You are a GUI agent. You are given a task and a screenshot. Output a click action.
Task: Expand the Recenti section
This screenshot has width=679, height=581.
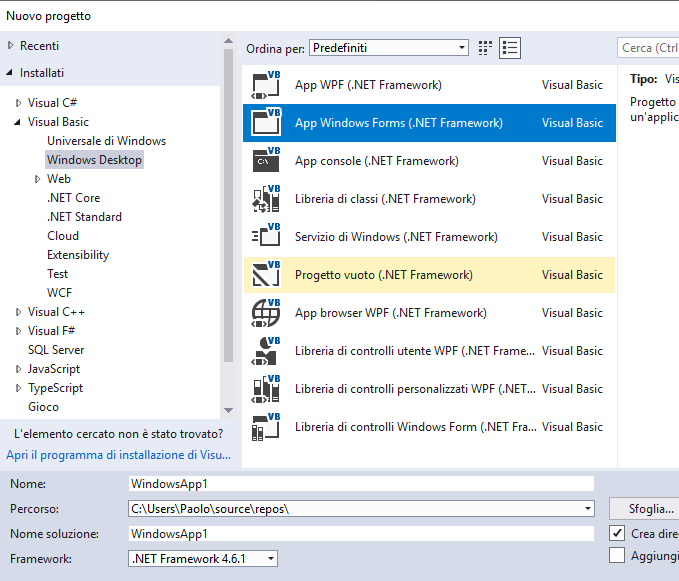click(x=11, y=45)
